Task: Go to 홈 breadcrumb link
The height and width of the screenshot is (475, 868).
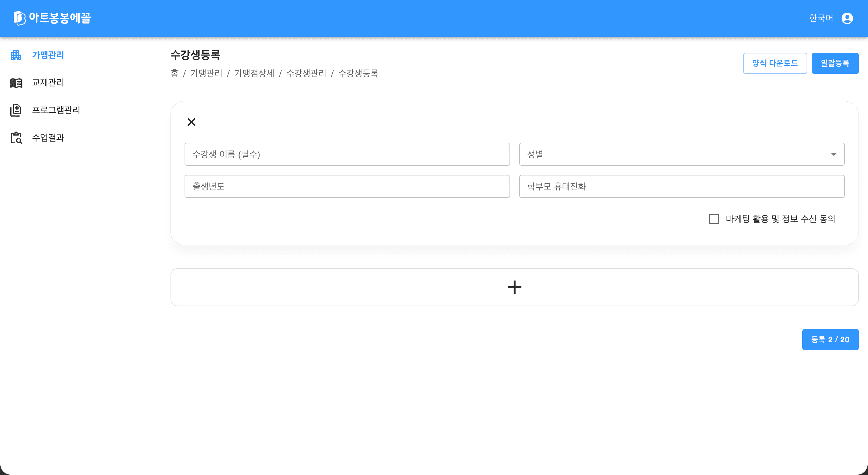Action: coord(174,74)
